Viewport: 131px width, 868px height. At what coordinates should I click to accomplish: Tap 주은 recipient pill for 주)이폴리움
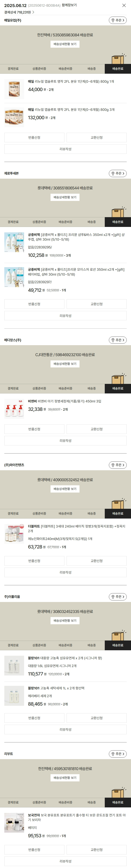pyautogui.click(x=117, y=597)
